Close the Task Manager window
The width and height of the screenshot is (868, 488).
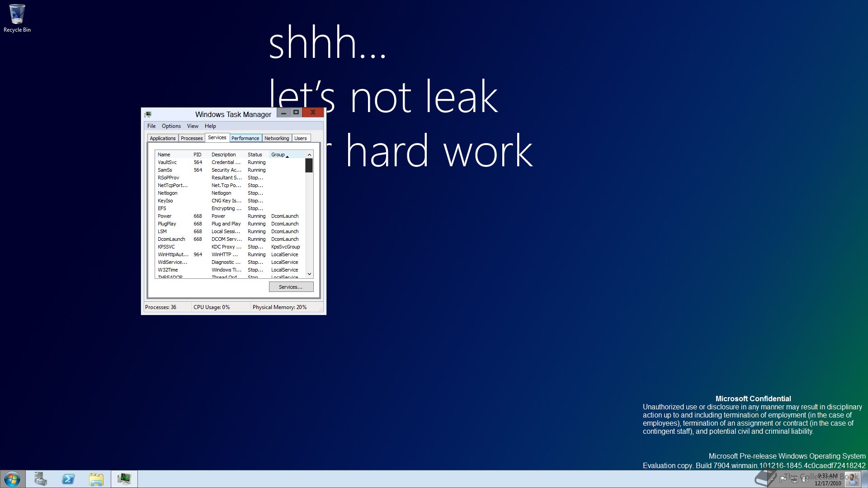tap(313, 113)
